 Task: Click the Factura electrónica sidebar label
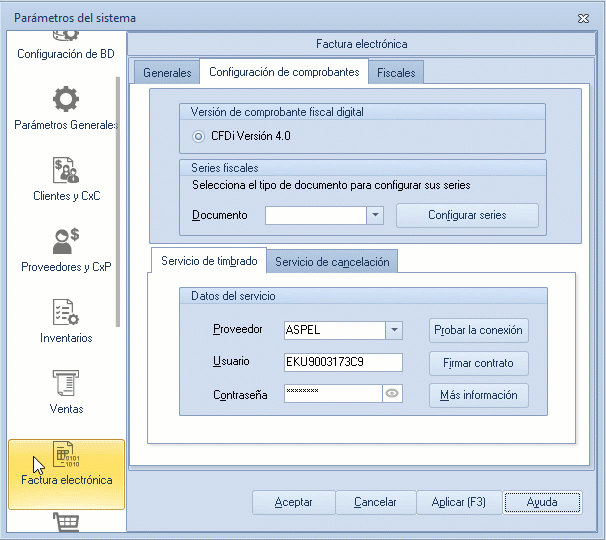click(66, 480)
